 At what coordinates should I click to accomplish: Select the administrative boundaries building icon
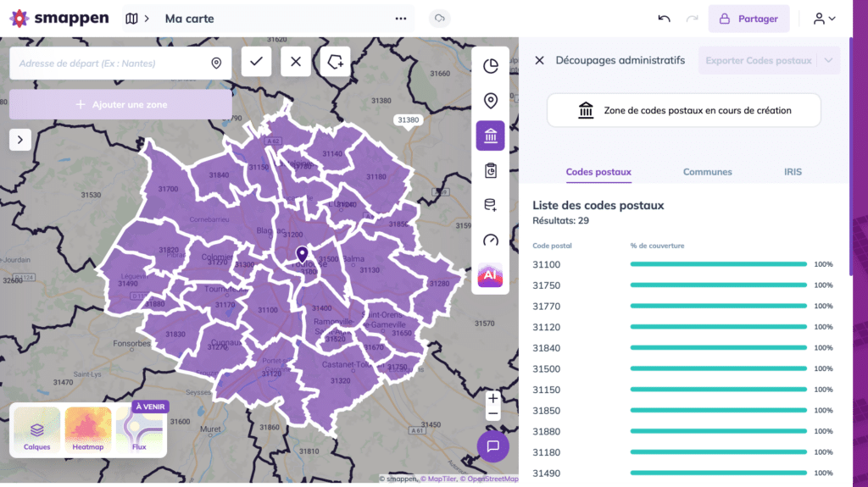coord(491,136)
